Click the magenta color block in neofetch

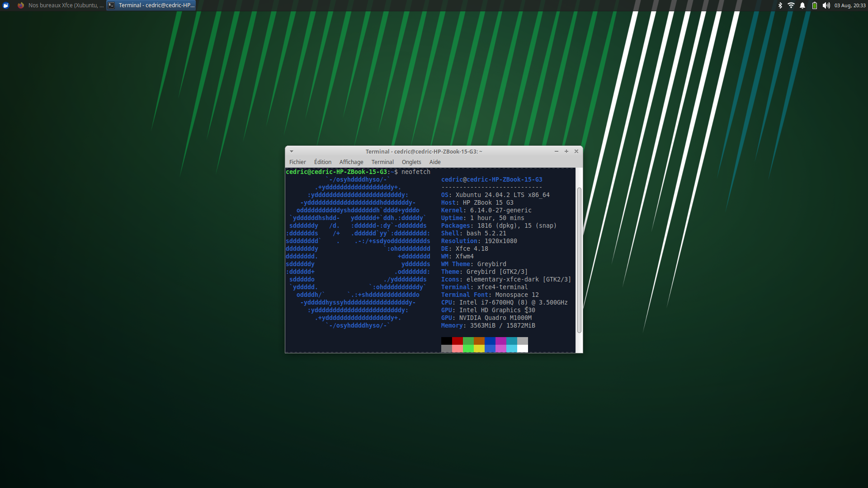click(x=501, y=341)
